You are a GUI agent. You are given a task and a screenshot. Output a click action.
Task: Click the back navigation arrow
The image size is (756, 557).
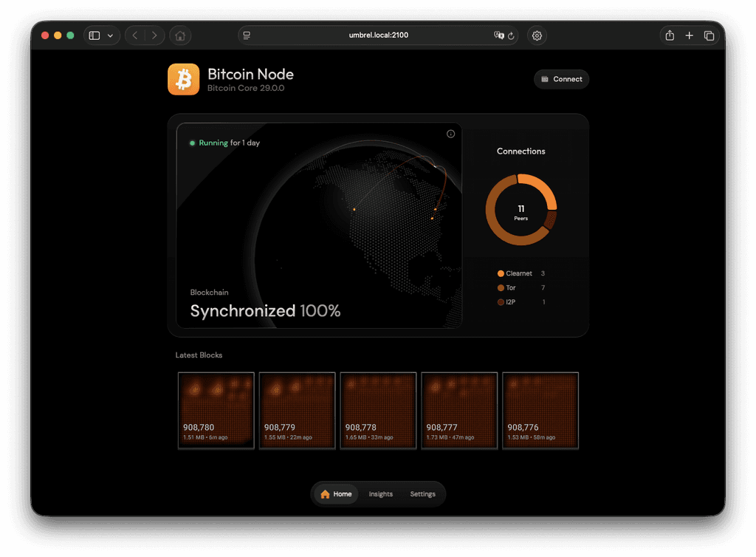pyautogui.click(x=134, y=35)
